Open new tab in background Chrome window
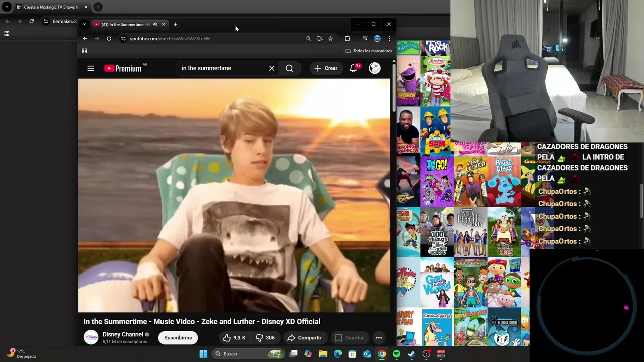Screen dimensions: 644x362 point(98,7)
